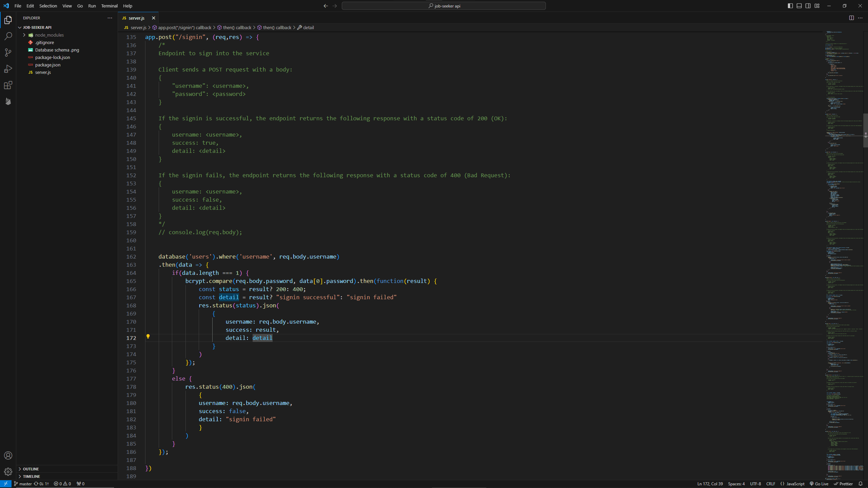
Task: Toggle the secondary side bar layout button
Action: click(808, 6)
